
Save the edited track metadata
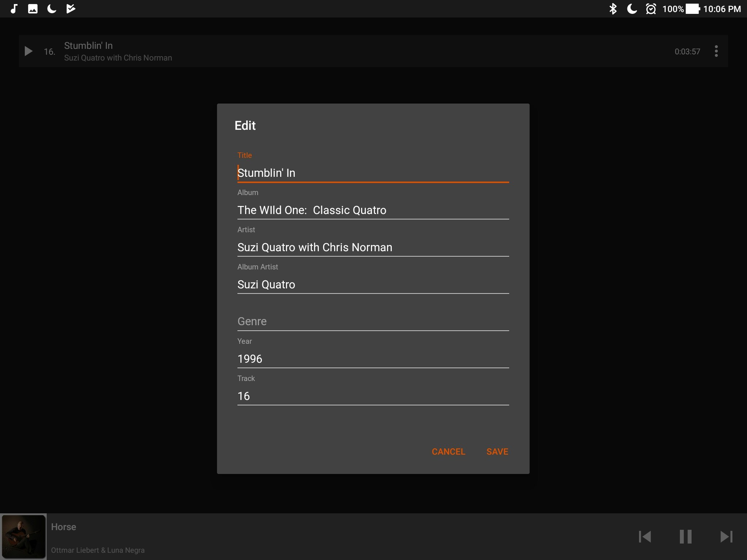[x=497, y=451]
